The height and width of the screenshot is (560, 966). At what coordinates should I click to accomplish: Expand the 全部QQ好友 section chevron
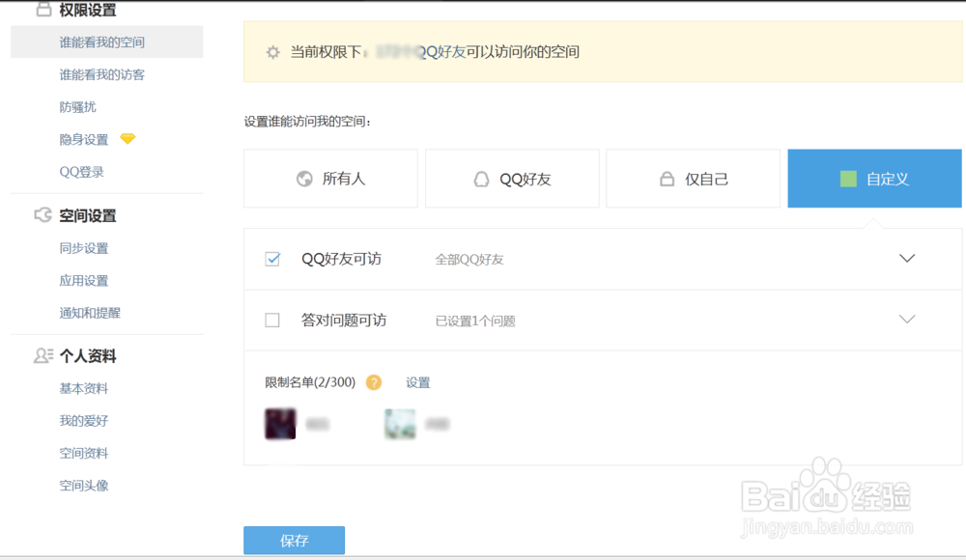906,258
